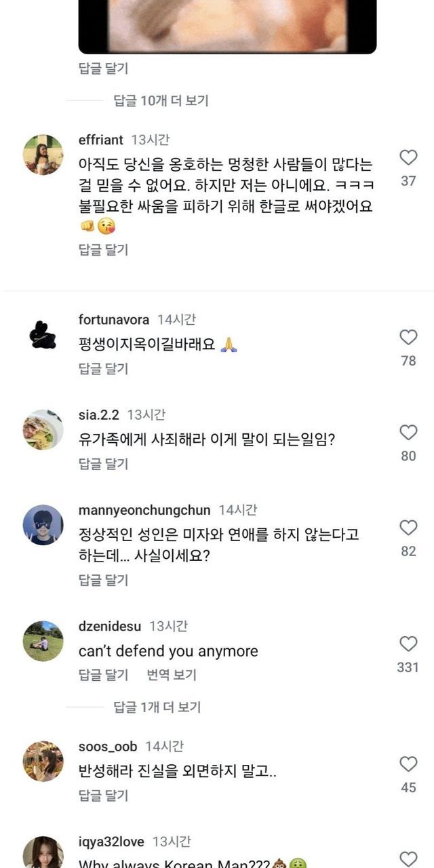434x868 pixels.
Task: Like dzenidesu's 'can't defend you anymore' comment
Action: click(x=408, y=644)
